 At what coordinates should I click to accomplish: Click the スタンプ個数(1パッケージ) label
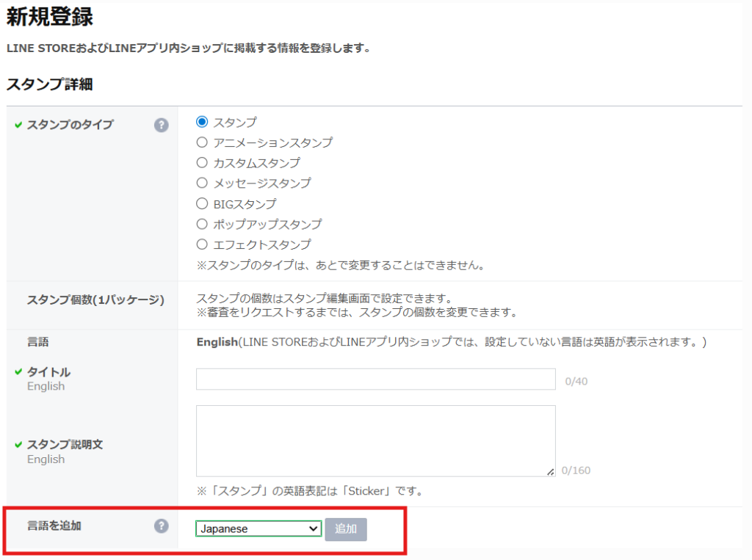pos(95,299)
